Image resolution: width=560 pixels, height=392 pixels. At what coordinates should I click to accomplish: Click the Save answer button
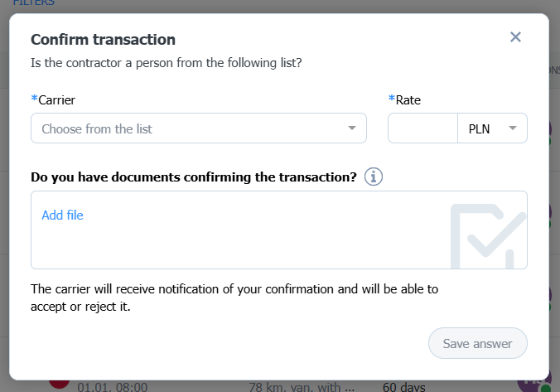tap(477, 343)
